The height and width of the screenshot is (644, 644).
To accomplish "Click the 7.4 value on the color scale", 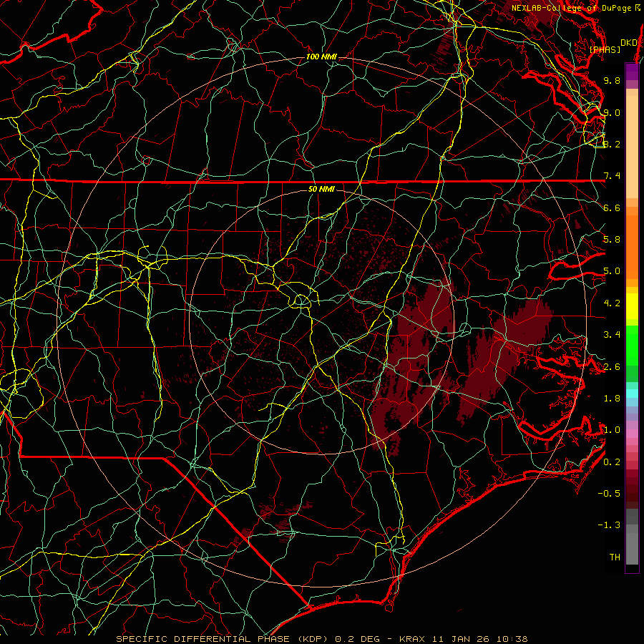I will tap(612, 176).
